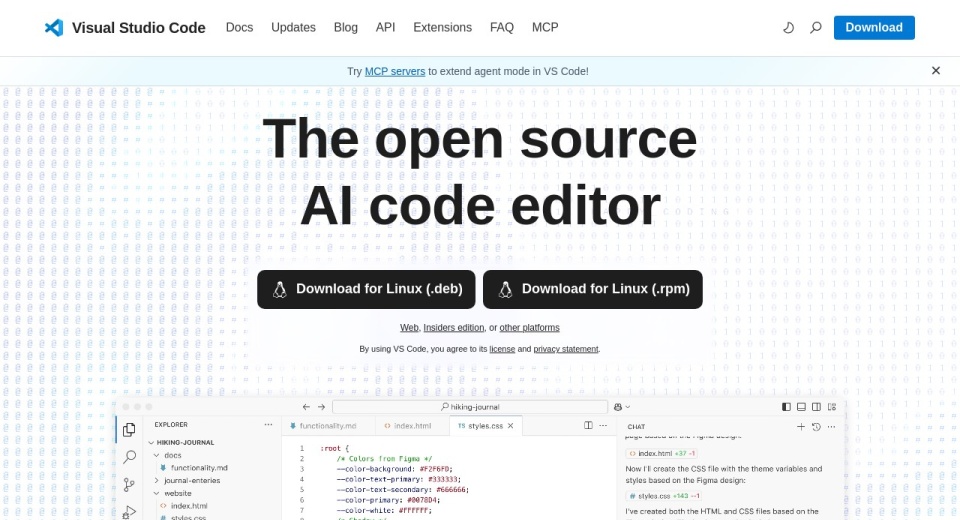Image resolution: width=960 pixels, height=520 pixels.
Task: Open the Insiders edition link
Action: 454,328
